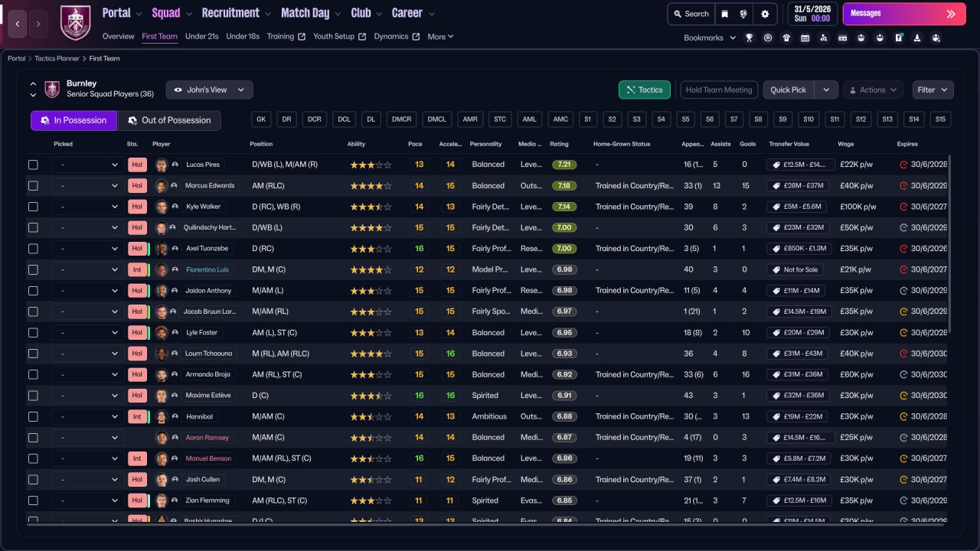980x551 pixels.
Task: Open the calendar bookmark shortcut
Action: pos(805,37)
